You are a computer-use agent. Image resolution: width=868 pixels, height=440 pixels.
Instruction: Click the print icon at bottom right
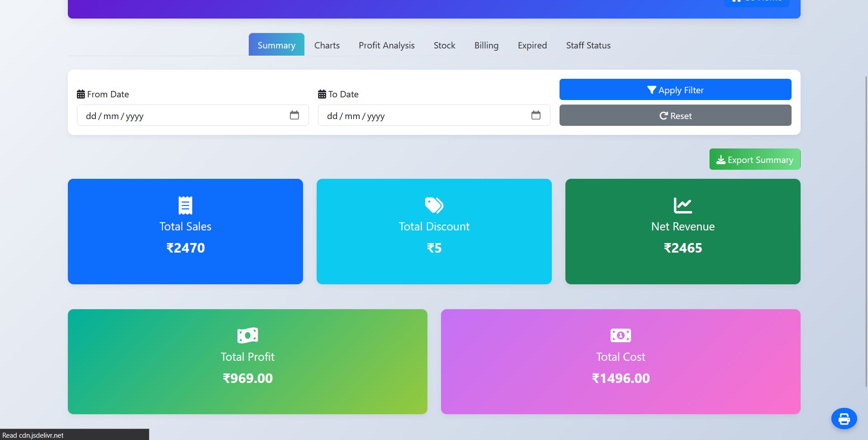click(x=844, y=418)
